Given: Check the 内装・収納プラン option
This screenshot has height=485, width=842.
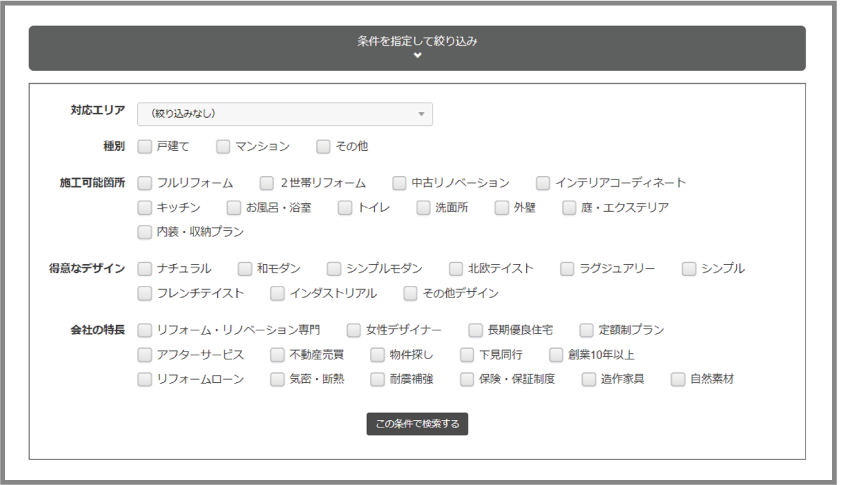Looking at the screenshot, I should pos(145,232).
